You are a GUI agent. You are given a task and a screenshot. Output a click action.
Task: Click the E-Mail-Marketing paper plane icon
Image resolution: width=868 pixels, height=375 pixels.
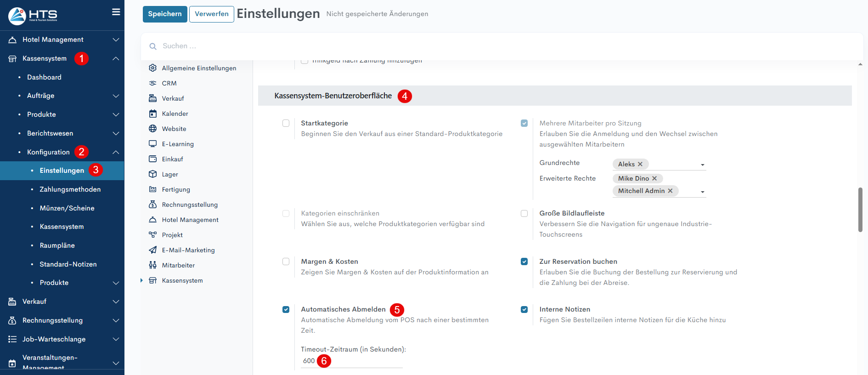[x=153, y=250]
